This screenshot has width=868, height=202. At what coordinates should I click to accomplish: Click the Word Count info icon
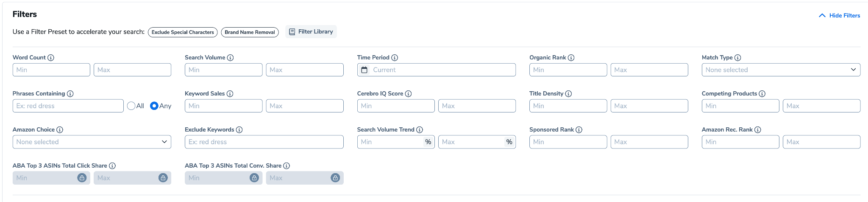click(x=51, y=58)
